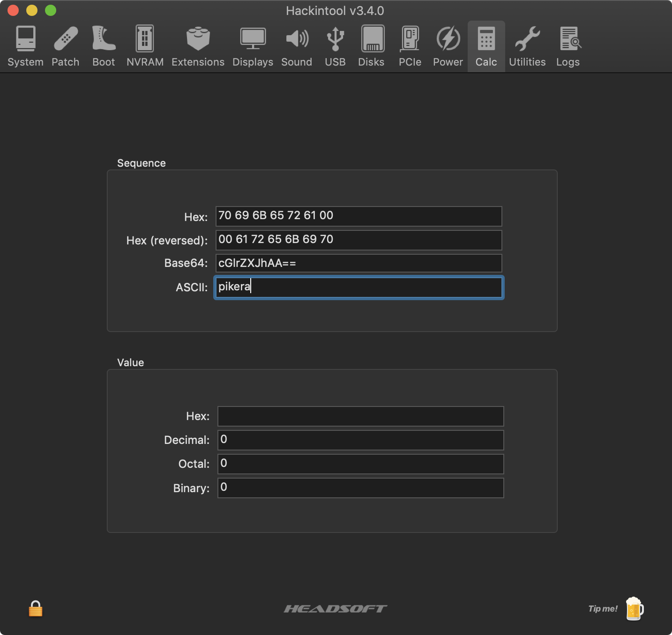Open the NVRAM toolbar section
Image resolution: width=672 pixels, height=635 pixels.
[145, 46]
